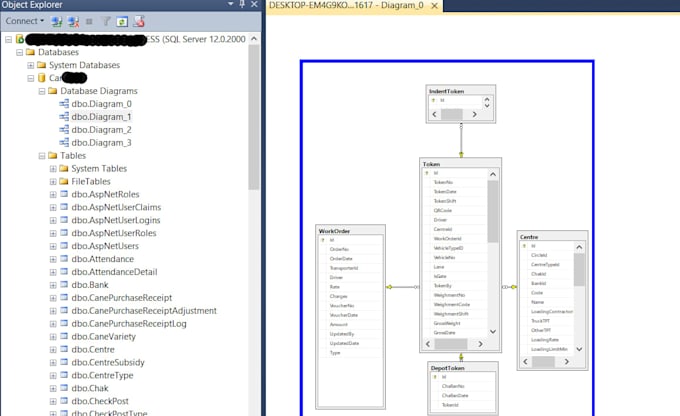The height and width of the screenshot is (416, 680).
Task: Click the Connect Object Explorer icon
Action: (57, 21)
